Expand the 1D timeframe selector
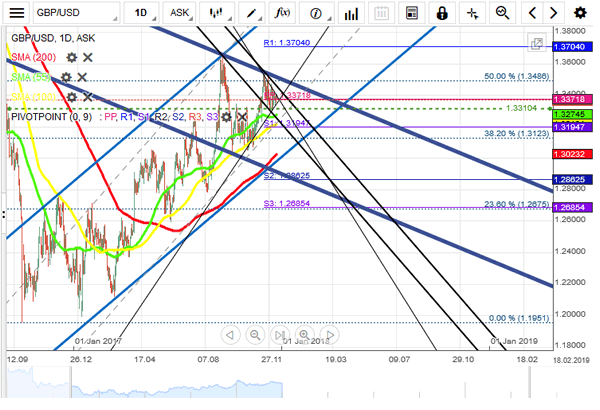This screenshot has height=410, width=600. (144, 13)
